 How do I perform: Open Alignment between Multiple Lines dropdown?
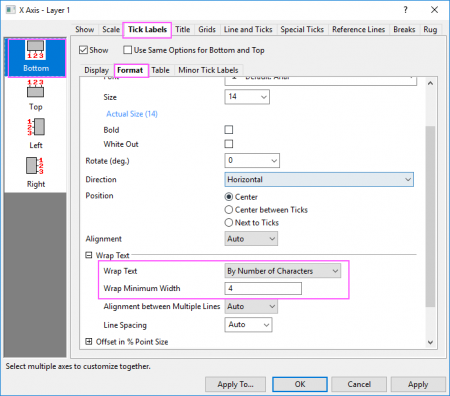251,306
